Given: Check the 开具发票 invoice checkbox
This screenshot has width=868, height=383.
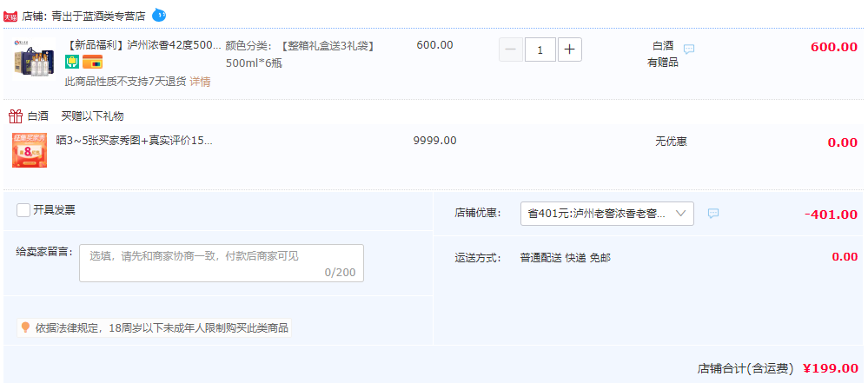Looking at the screenshot, I should [23, 210].
